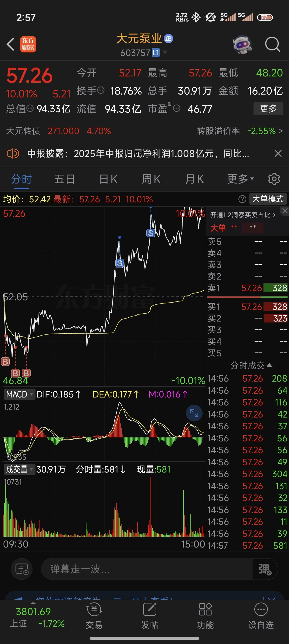The image size is (289, 644).
Task: Switch to the 周K tab
Action: pos(151,179)
